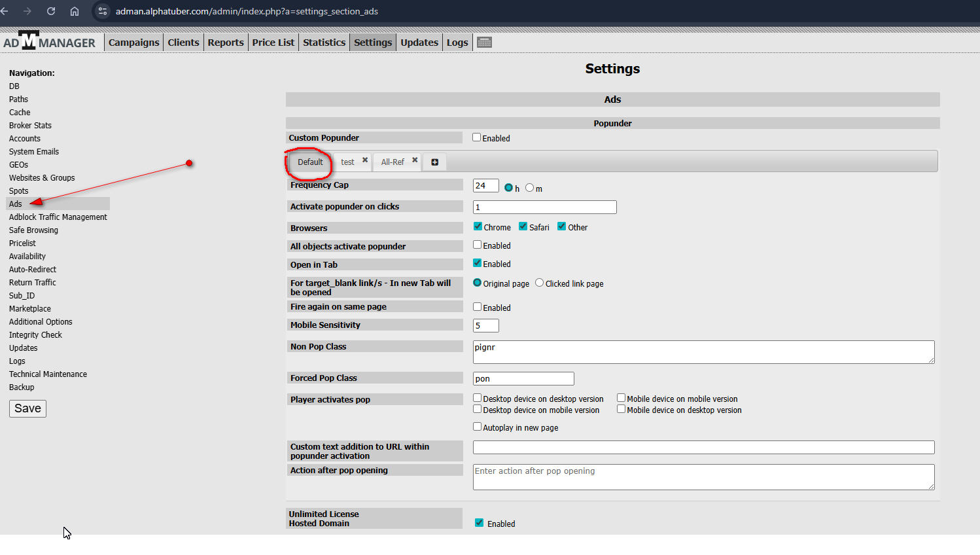Open the Statistics menu item
The width and height of the screenshot is (980, 555).
(324, 43)
